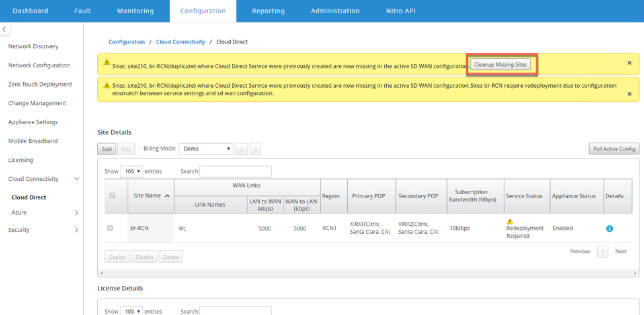Open Change Management in sidebar

[x=37, y=103]
